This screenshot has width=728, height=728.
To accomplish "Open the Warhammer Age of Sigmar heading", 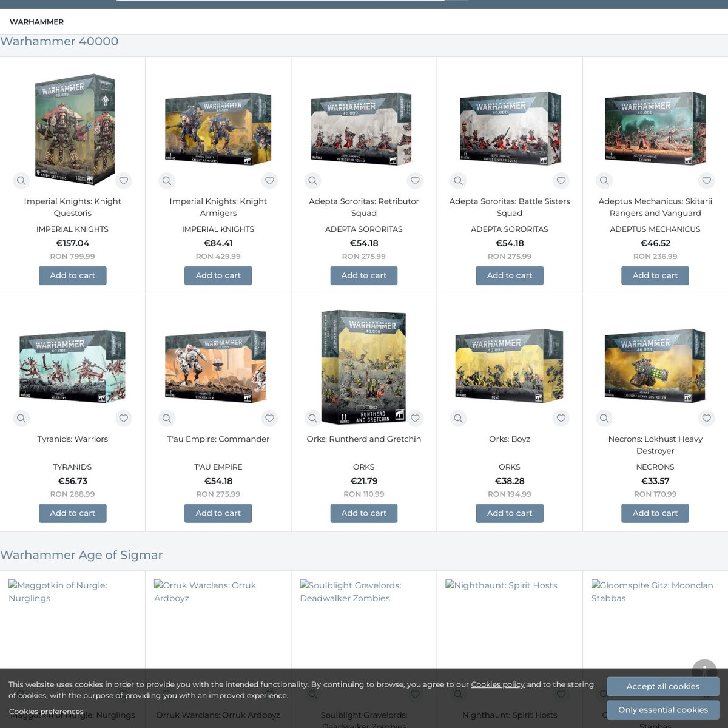I will coord(81,555).
